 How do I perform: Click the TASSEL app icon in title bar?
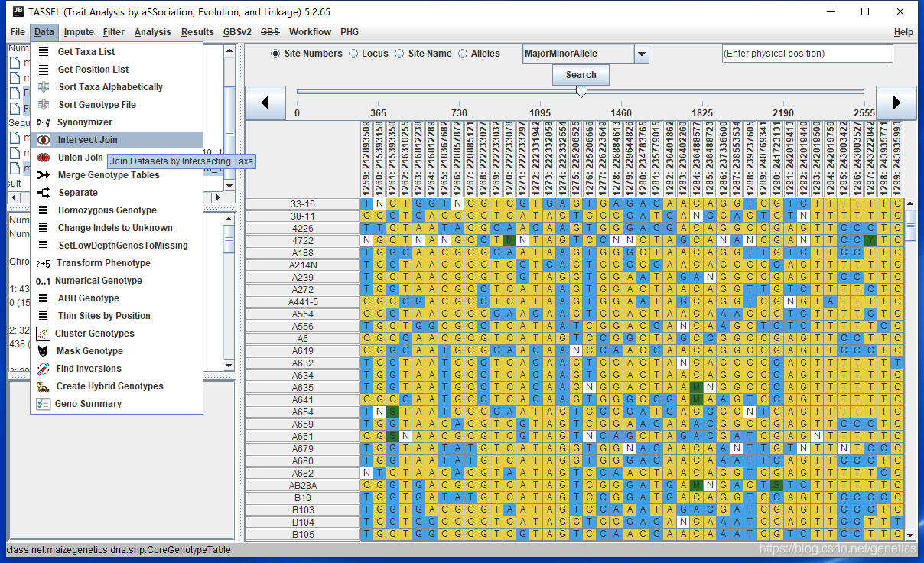point(18,12)
